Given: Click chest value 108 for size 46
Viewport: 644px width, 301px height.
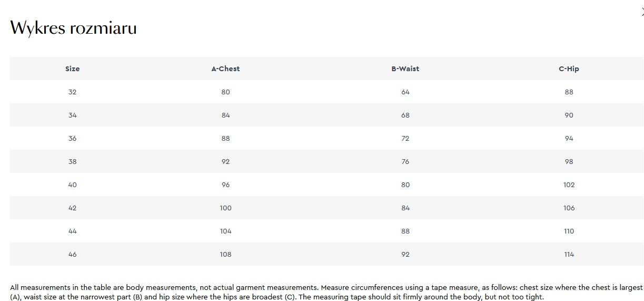Looking at the screenshot, I should 225,254.
